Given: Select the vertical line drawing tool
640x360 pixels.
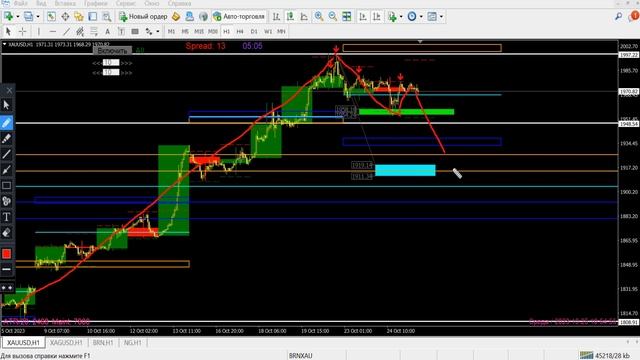Looking at the screenshot, I should (x=39, y=31).
